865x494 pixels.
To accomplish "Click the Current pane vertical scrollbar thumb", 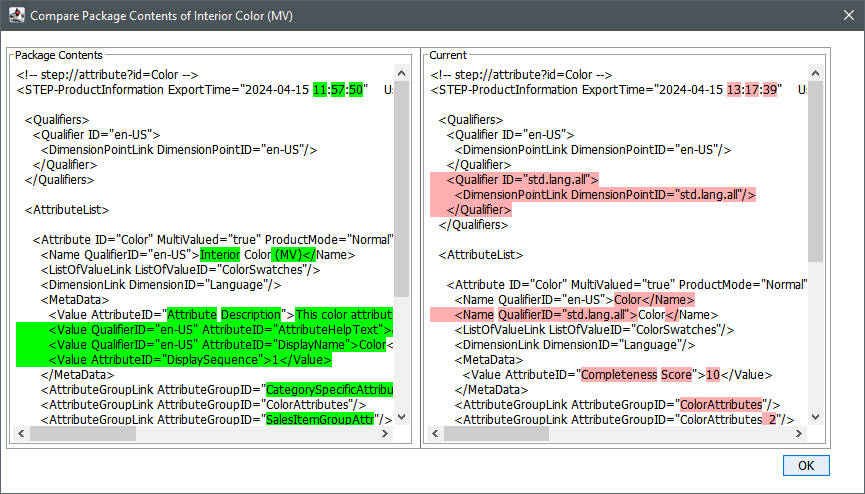I will pos(816,170).
